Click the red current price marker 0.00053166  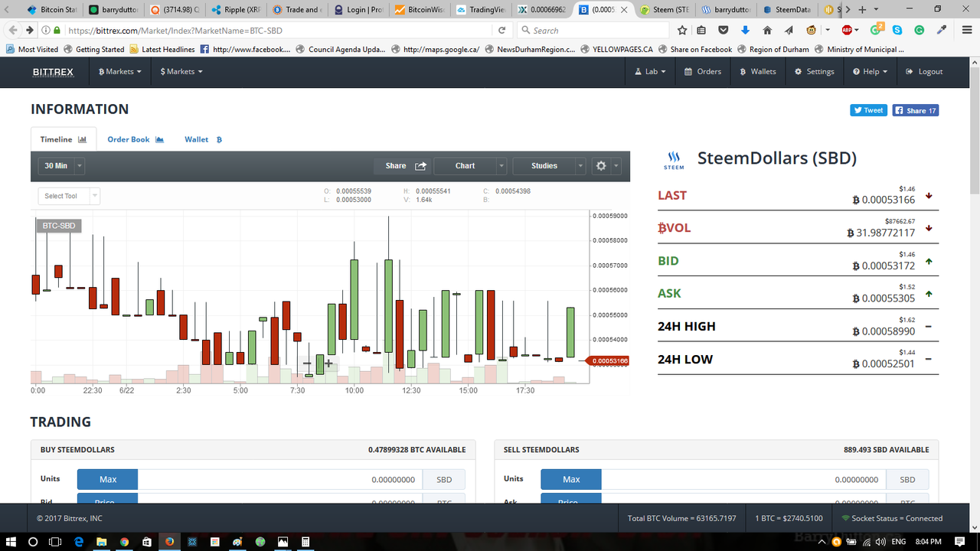pos(607,360)
